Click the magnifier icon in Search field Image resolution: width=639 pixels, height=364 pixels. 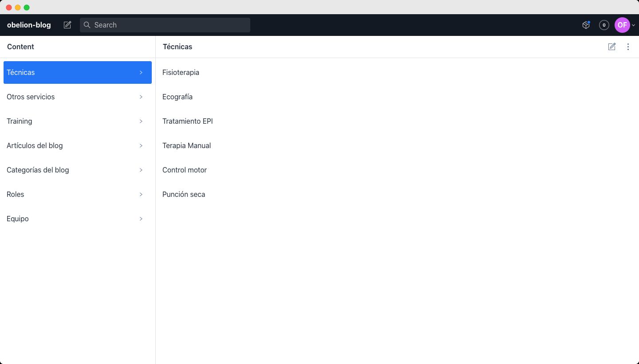[87, 25]
